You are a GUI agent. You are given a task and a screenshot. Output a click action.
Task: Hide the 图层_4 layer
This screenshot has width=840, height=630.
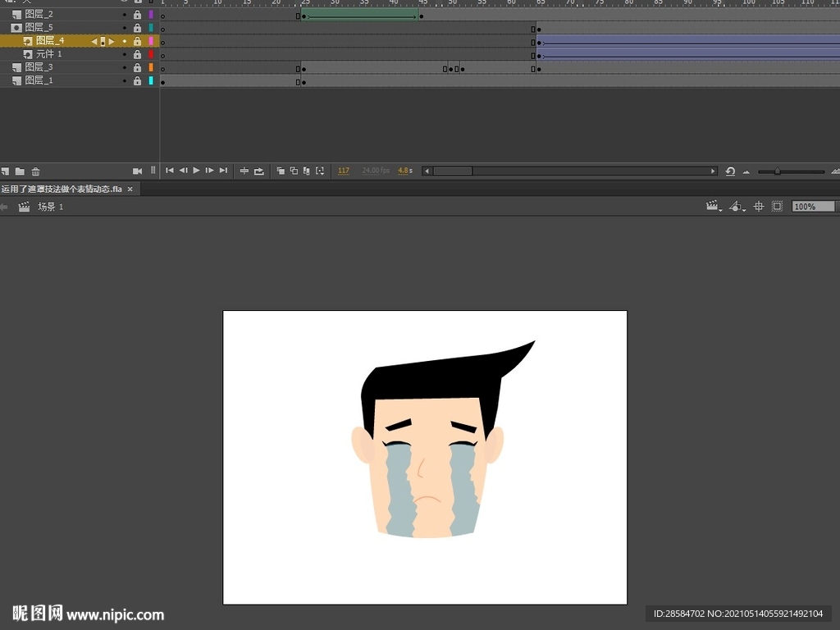125,41
